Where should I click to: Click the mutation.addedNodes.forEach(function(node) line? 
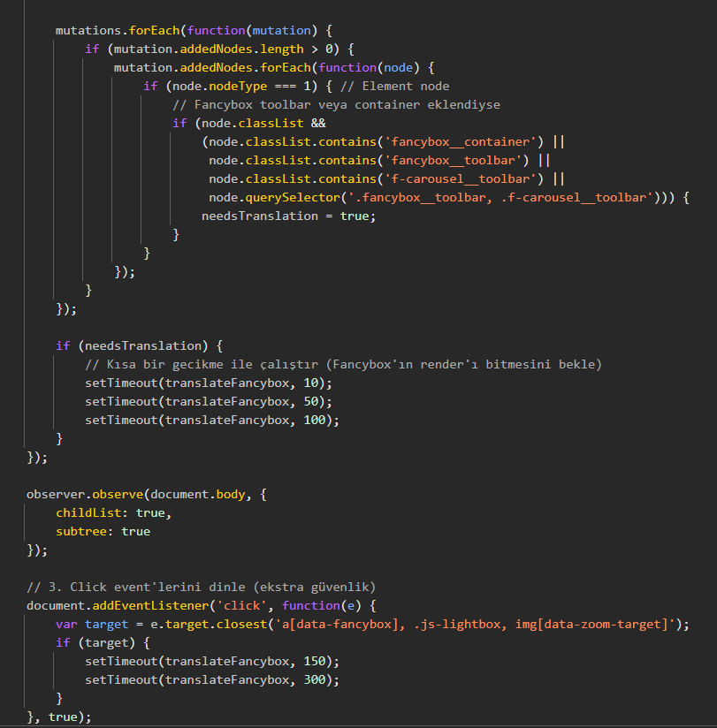click(x=274, y=68)
